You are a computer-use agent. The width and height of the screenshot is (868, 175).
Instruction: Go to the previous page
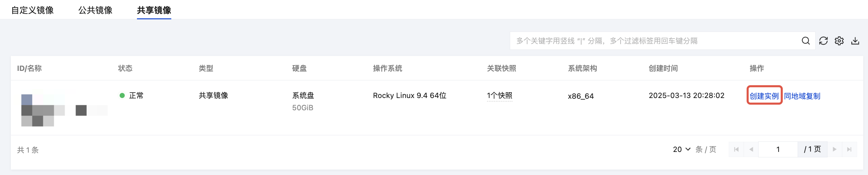tap(751, 150)
